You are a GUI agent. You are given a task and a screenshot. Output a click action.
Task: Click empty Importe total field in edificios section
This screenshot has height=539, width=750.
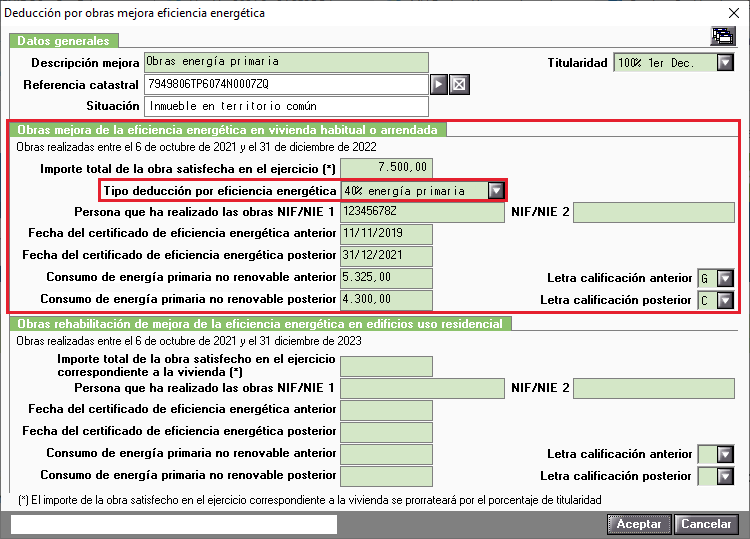pyautogui.click(x=386, y=366)
